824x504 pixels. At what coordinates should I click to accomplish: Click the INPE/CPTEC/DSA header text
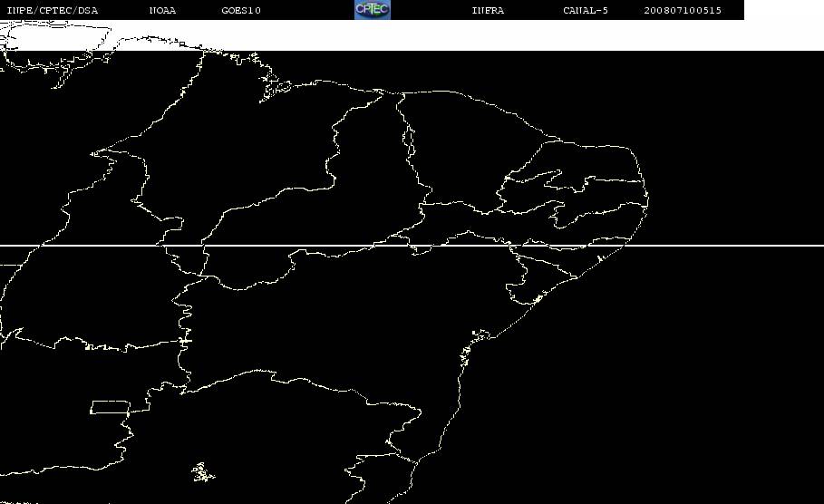point(53,10)
